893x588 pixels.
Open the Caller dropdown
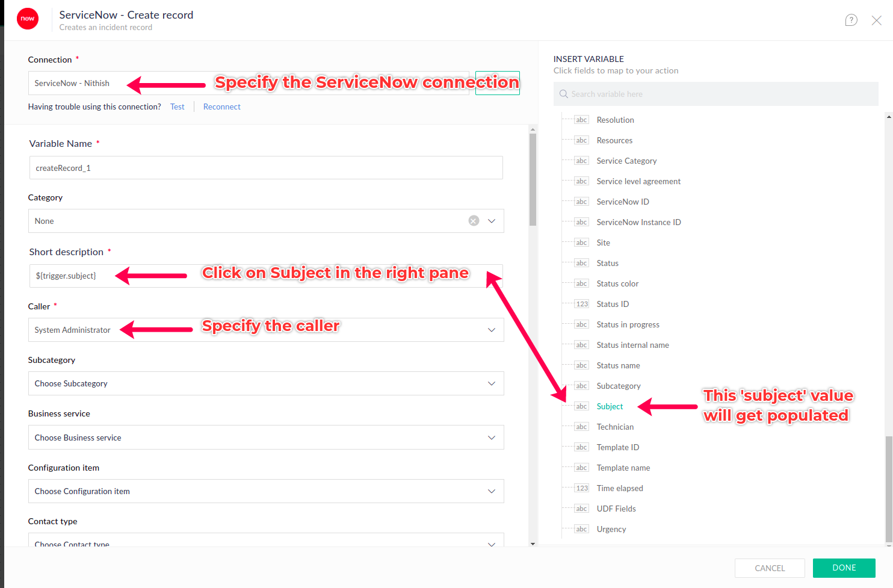click(x=491, y=330)
